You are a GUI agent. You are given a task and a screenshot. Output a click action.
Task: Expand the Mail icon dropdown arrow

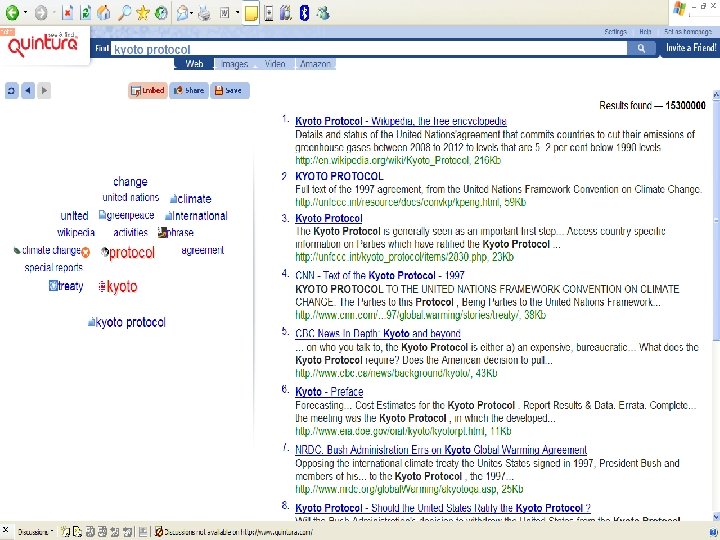[191, 13]
